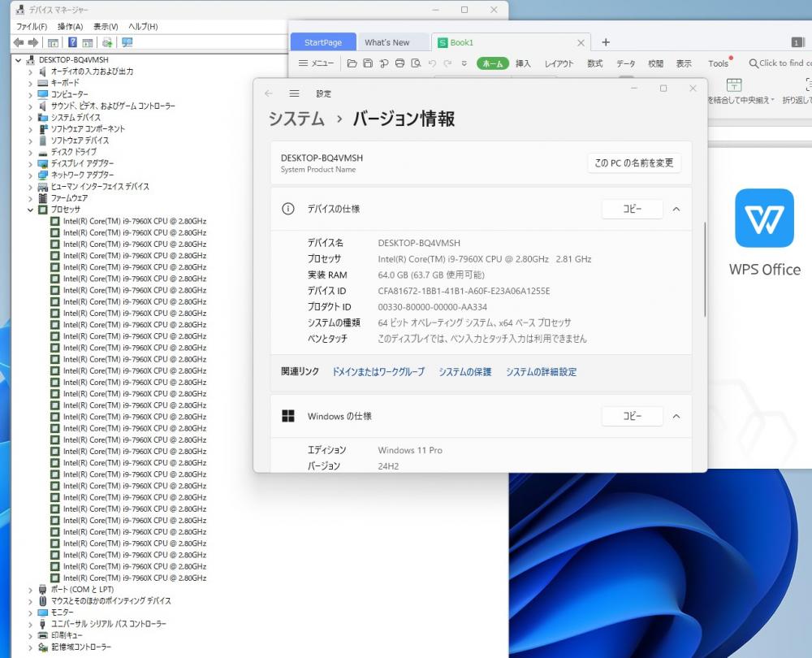Open the WPS quick access customize arrow
Screen dimensions: 812x658
pos(464,63)
